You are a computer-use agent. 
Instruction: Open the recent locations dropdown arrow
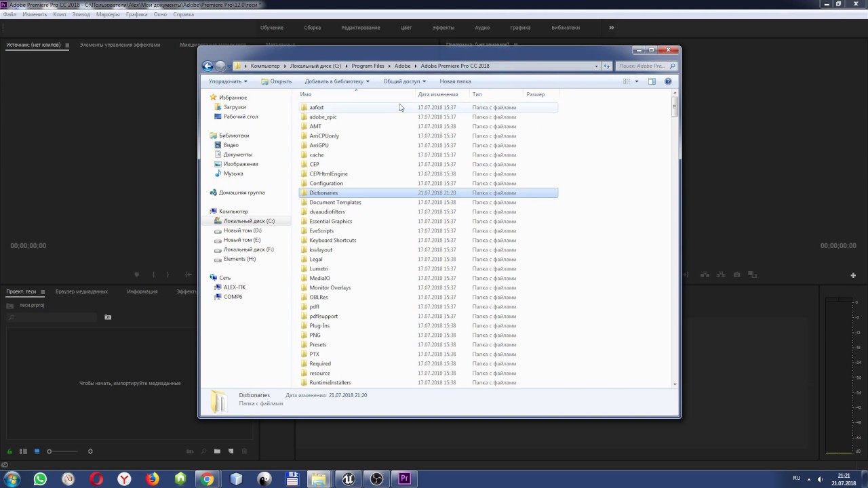coord(229,66)
